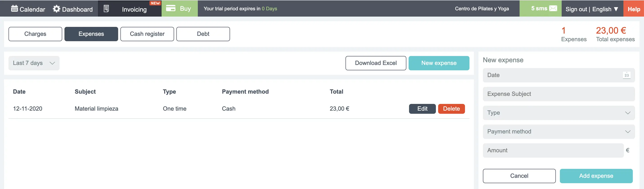
Task: Click the Cash payment method cell
Action: coord(228,109)
